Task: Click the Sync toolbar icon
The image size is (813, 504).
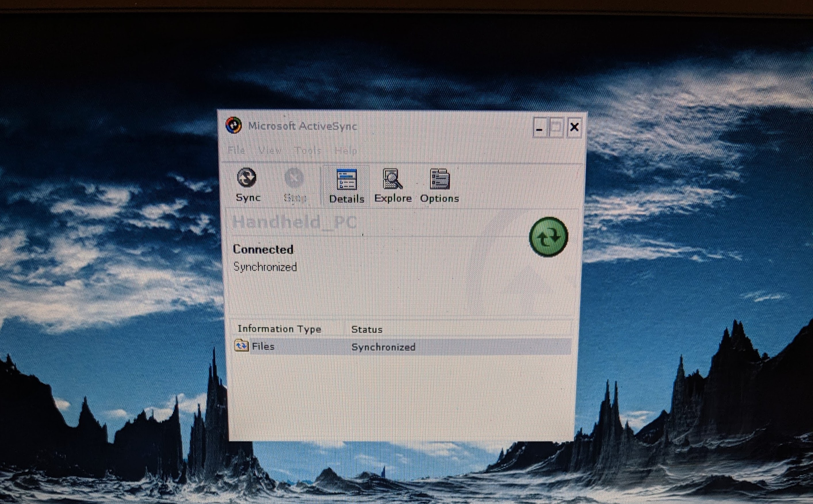Action: coord(247,177)
